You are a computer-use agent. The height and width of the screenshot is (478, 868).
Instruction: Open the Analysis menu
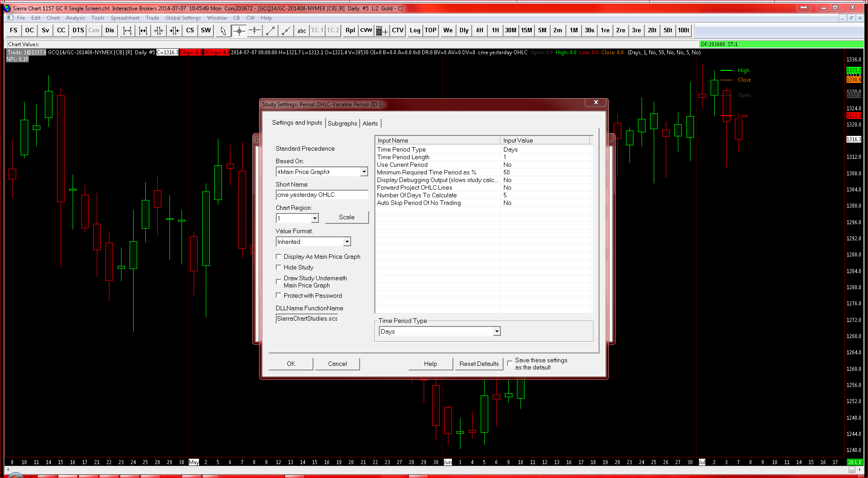75,18
